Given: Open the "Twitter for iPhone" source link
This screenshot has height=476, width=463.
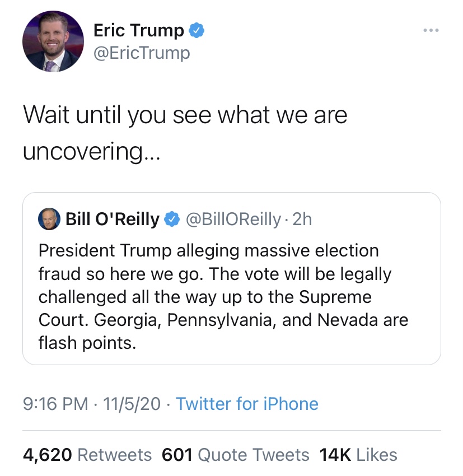Looking at the screenshot, I should pos(247,404).
